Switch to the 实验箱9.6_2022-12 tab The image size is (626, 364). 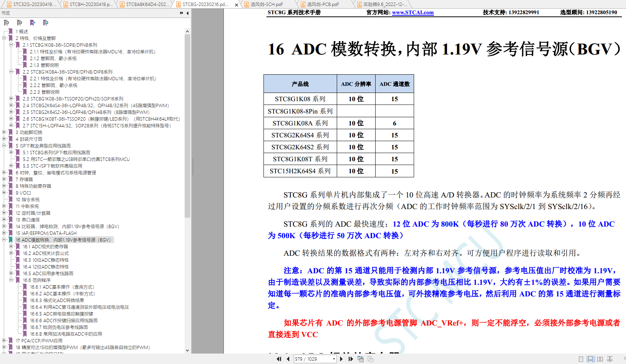pos(382,4)
